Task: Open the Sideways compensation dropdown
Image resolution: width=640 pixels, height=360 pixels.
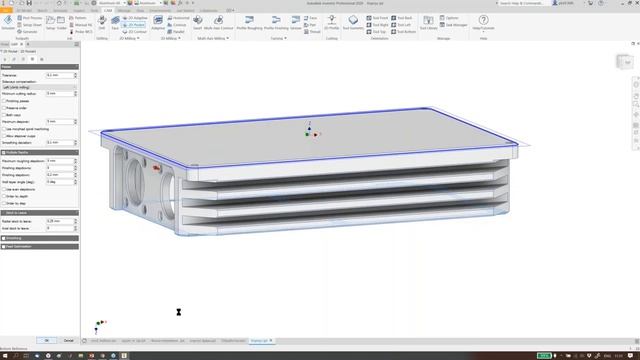Action: tap(39, 87)
